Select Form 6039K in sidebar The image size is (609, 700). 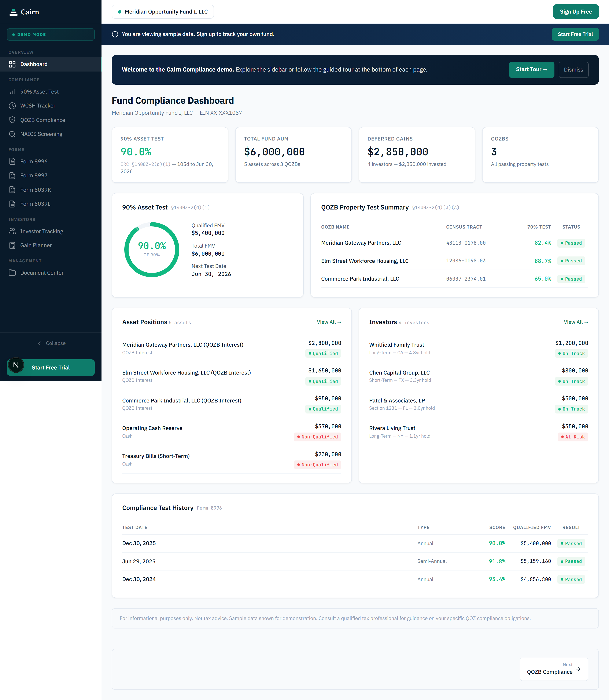pos(51,190)
